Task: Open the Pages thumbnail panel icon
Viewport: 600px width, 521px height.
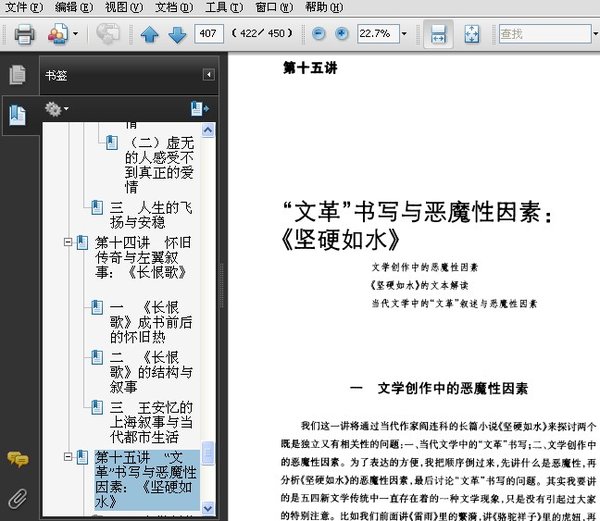Action: tap(18, 75)
